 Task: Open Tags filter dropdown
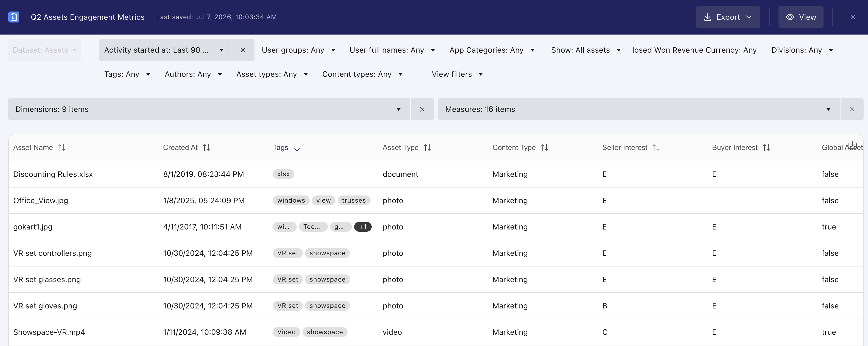(127, 74)
